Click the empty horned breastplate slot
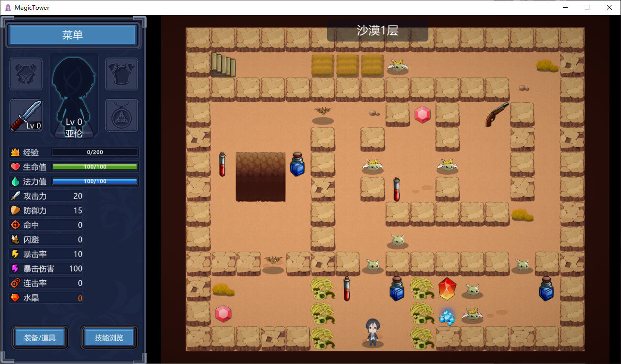This screenshot has height=364, width=621. 26,74
